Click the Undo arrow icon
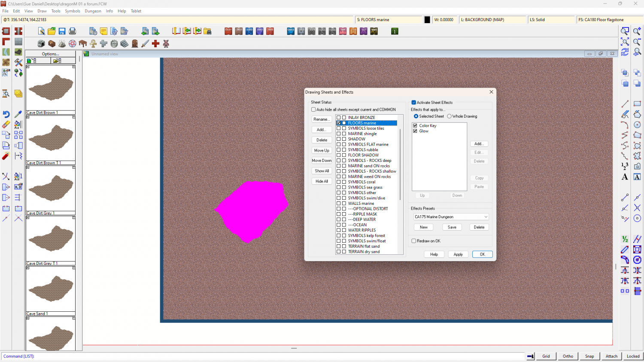Screen dimensions: 644x362 6,114
